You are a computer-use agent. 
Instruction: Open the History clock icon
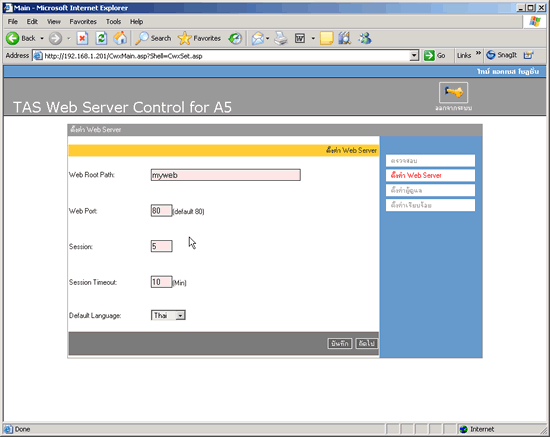pyautogui.click(x=235, y=38)
